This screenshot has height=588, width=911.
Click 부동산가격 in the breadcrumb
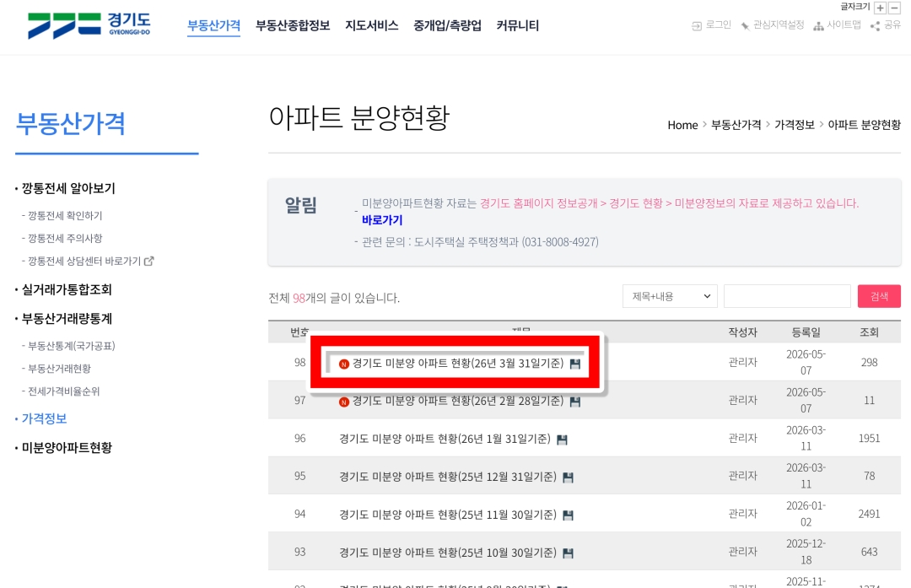736,125
